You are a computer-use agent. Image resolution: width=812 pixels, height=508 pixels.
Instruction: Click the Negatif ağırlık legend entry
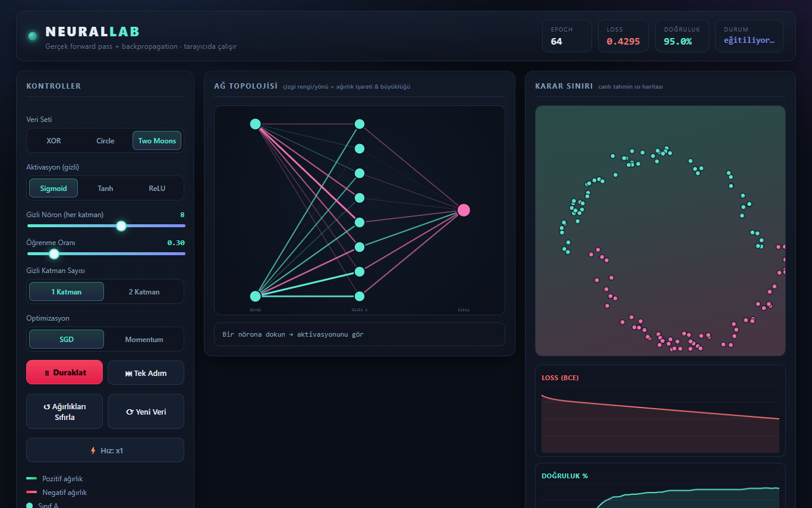tap(64, 493)
